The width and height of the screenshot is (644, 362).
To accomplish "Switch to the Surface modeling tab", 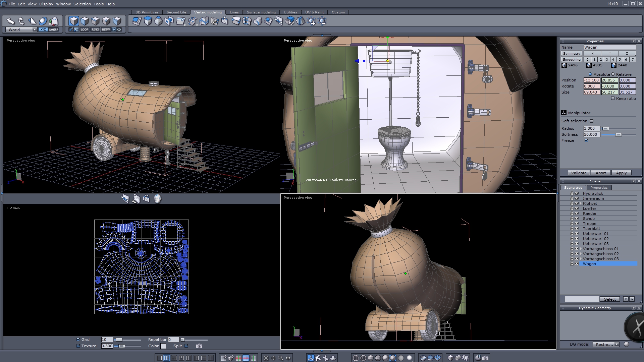I will pos(261,12).
